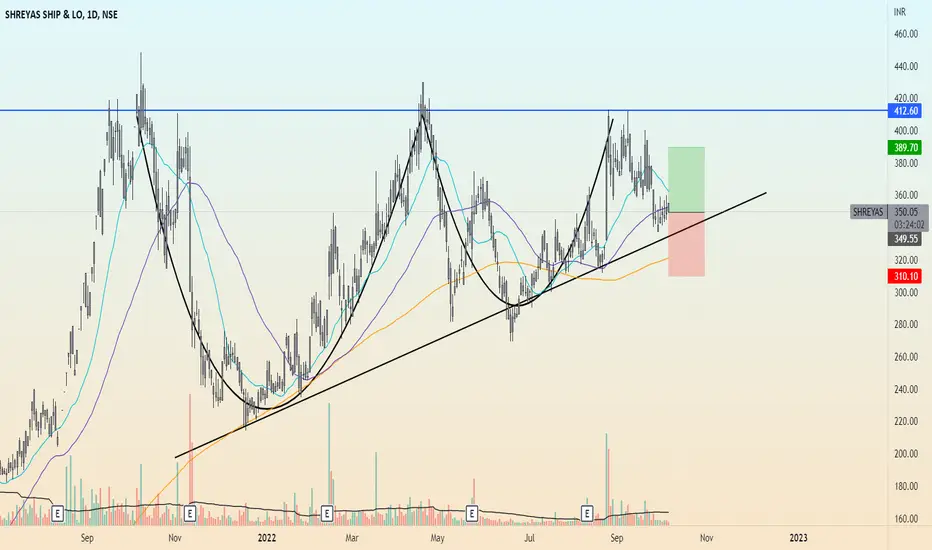Click the 460.00 price axis label
This screenshot has height=550, width=932.
click(x=906, y=34)
